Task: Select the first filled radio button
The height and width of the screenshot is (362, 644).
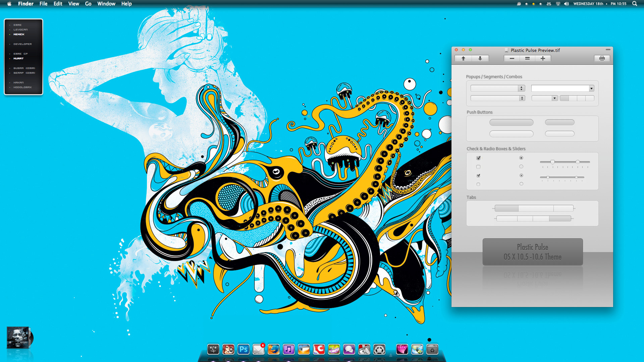Action: point(521,158)
